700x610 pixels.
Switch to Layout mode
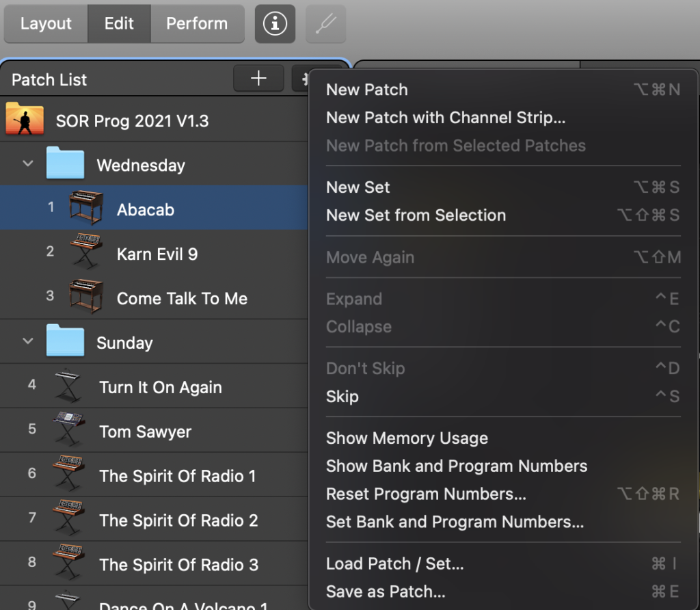pyautogui.click(x=46, y=24)
